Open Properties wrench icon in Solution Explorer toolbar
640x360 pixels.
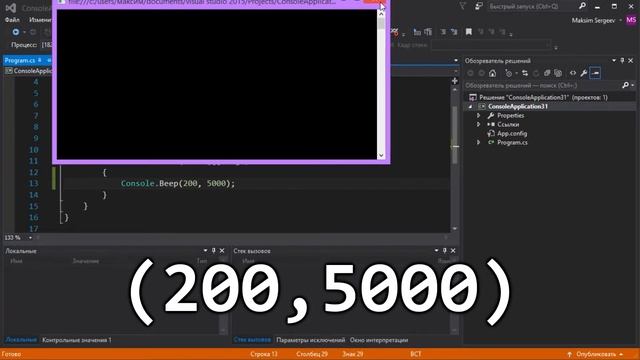(x=584, y=73)
